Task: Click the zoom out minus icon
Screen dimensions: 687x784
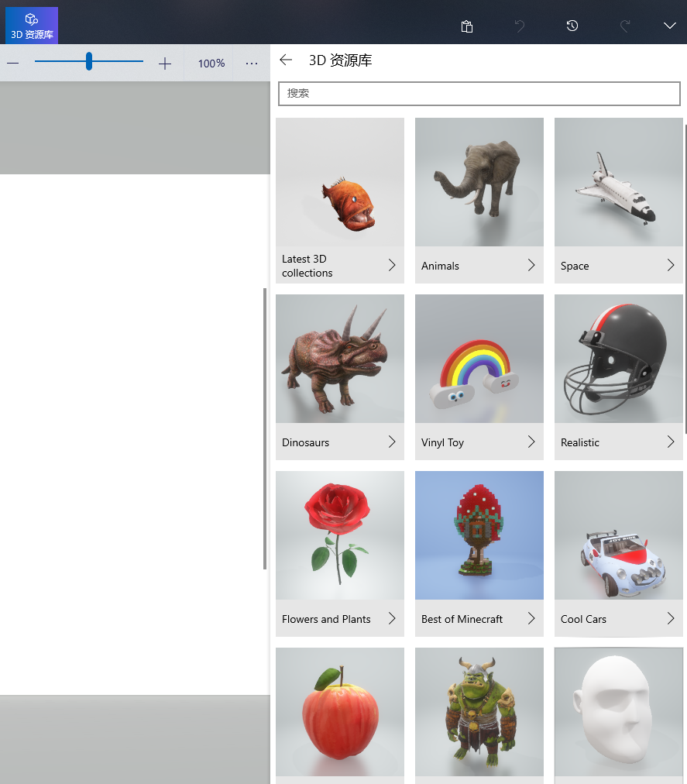Action: (13, 63)
